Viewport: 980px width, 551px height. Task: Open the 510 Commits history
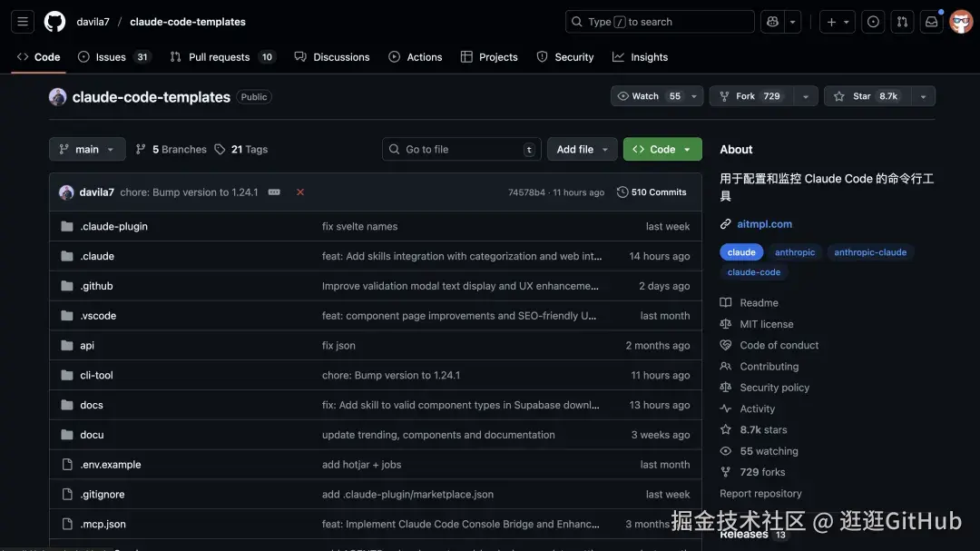(652, 192)
